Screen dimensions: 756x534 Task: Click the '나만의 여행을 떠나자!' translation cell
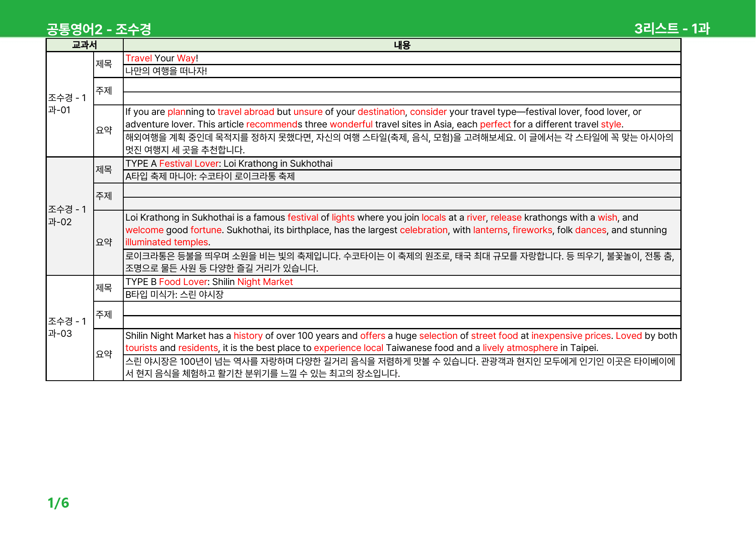coord(402,71)
